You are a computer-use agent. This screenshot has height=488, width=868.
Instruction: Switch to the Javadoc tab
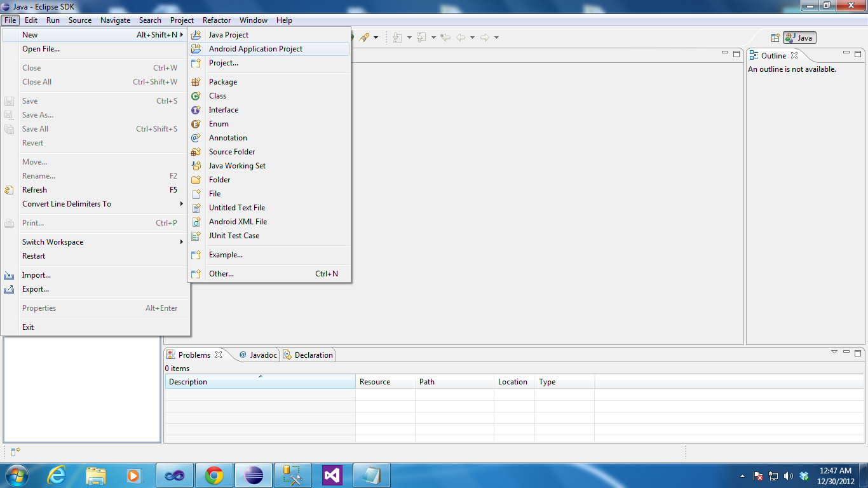pyautogui.click(x=258, y=355)
